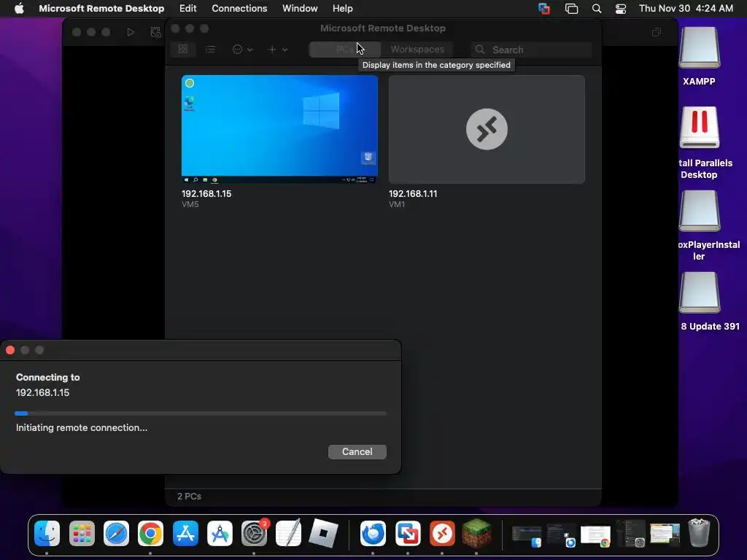747x560 pixels.
Task: Open Finder from the Dock
Action: [x=47, y=533]
